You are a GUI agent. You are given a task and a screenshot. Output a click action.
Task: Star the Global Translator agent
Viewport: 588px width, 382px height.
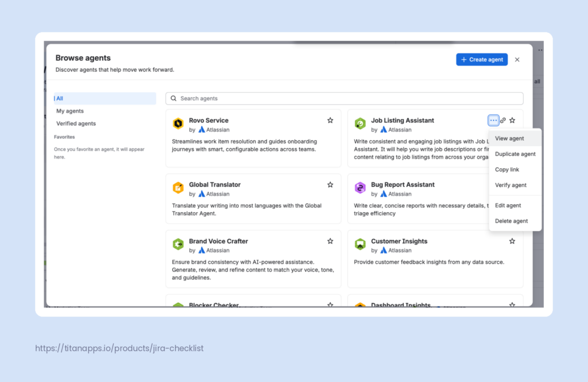coord(330,185)
